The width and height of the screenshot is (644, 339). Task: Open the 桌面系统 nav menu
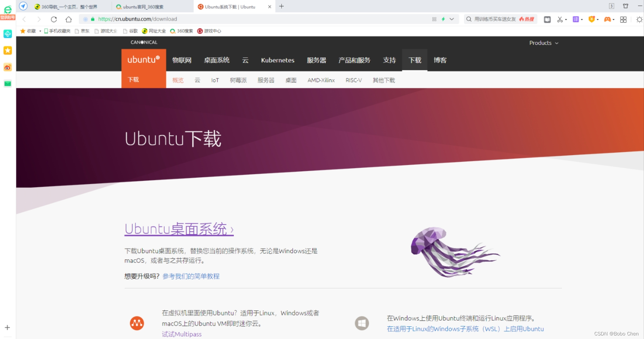coord(217,60)
